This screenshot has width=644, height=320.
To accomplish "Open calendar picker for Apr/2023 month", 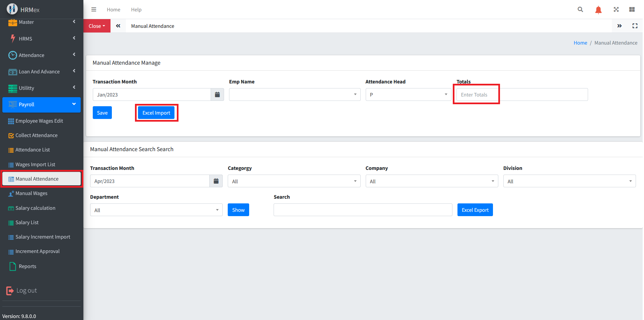I will (216, 181).
